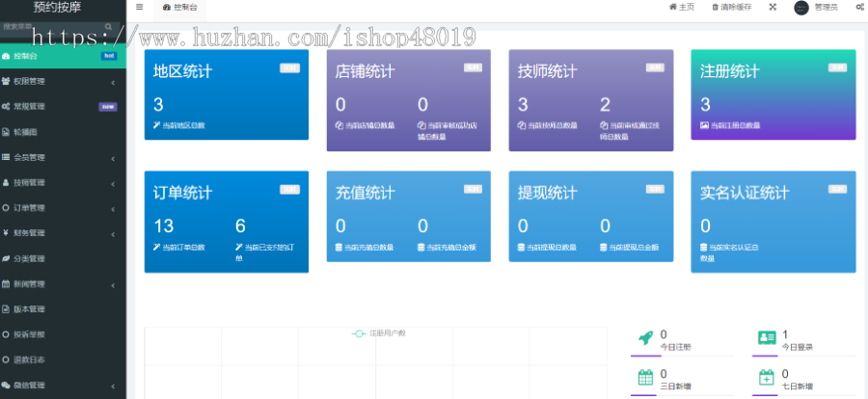Open 技师管理 sidebar menu
The width and height of the screenshot is (868, 399).
pos(63,182)
